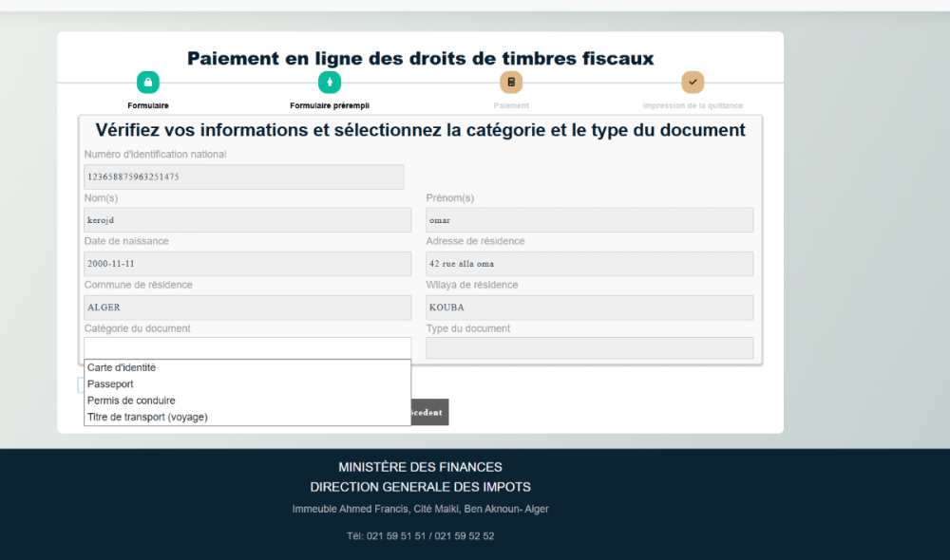
Task: Click the Formulaire prérempli step icon
Action: 329,83
